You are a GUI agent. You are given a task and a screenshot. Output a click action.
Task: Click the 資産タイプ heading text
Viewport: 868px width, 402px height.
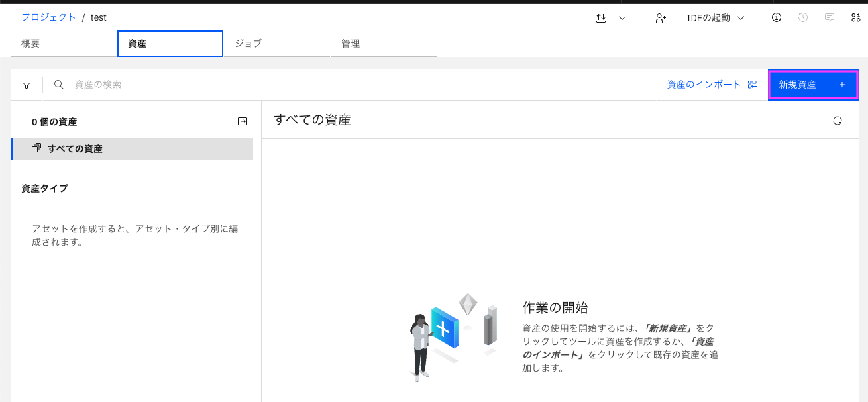(44, 189)
